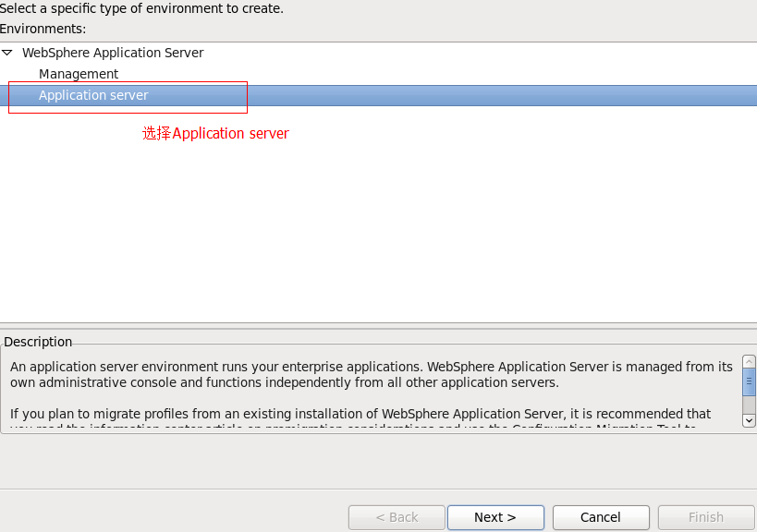Click the Description scrollbar up arrow

point(749,362)
